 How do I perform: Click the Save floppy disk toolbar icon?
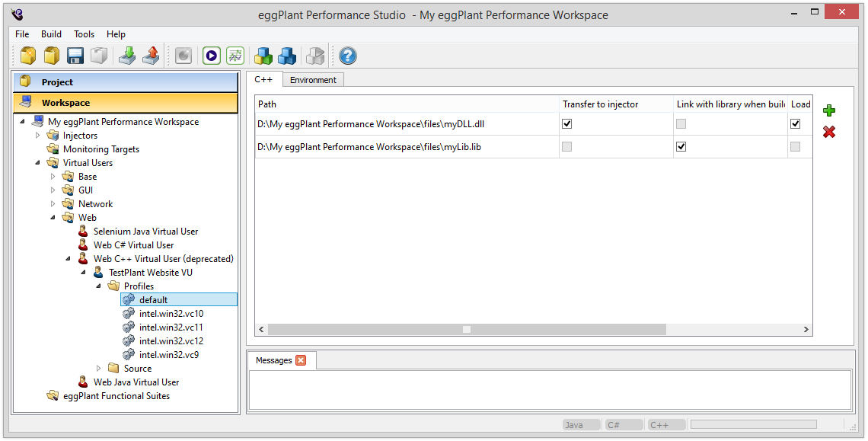click(75, 56)
